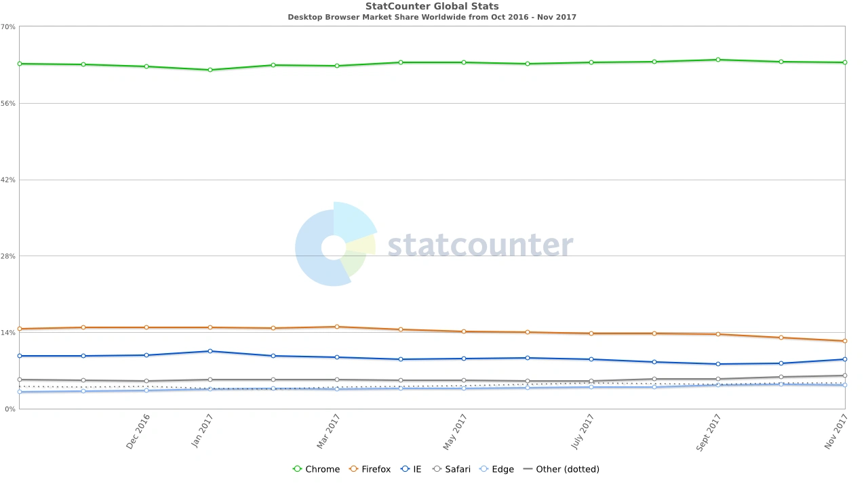The width and height of the screenshot is (868, 488).
Task: Click the Desktop Browser Market Share subtitle
Action: pyautogui.click(x=432, y=17)
